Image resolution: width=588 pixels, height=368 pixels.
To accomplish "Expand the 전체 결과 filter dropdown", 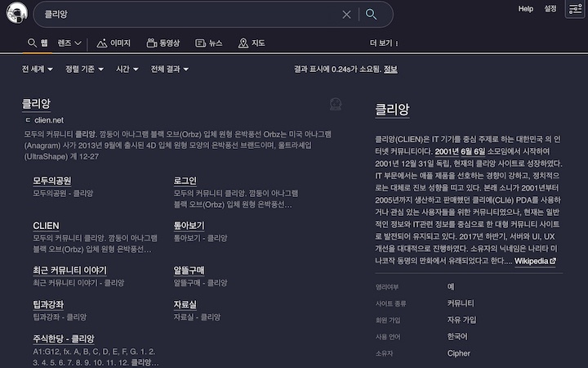I will (x=170, y=69).
